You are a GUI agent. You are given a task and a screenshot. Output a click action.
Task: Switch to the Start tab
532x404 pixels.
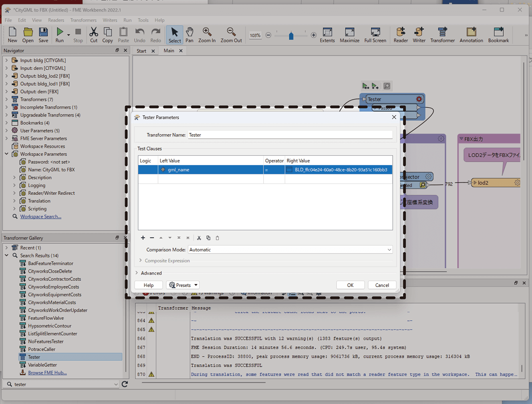point(141,51)
